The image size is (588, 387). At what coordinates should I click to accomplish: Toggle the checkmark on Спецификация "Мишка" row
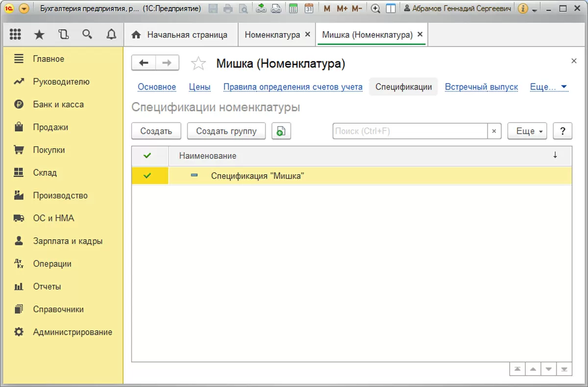147,176
